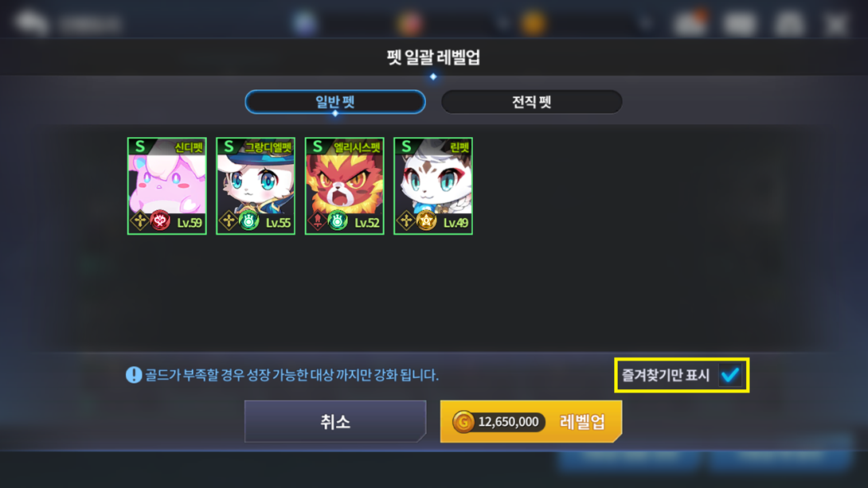Click red heart skill icon on 신디펫
The image size is (868, 488).
click(161, 221)
